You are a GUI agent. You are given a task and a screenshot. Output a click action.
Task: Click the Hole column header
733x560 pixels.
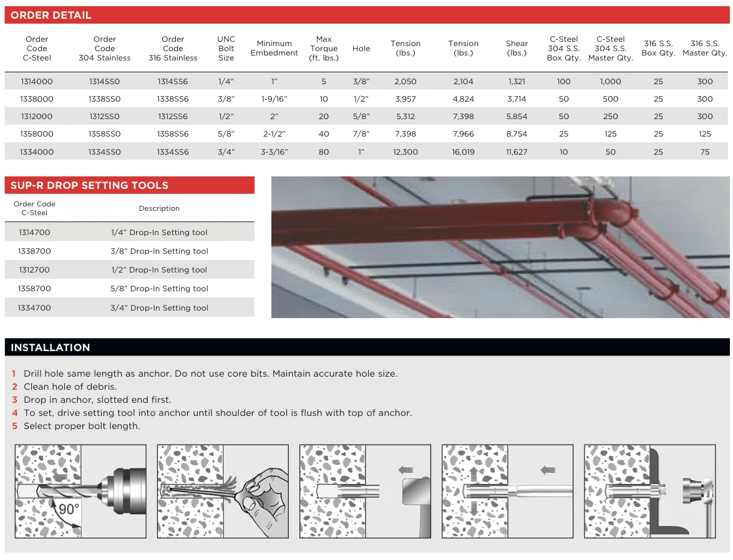361,49
